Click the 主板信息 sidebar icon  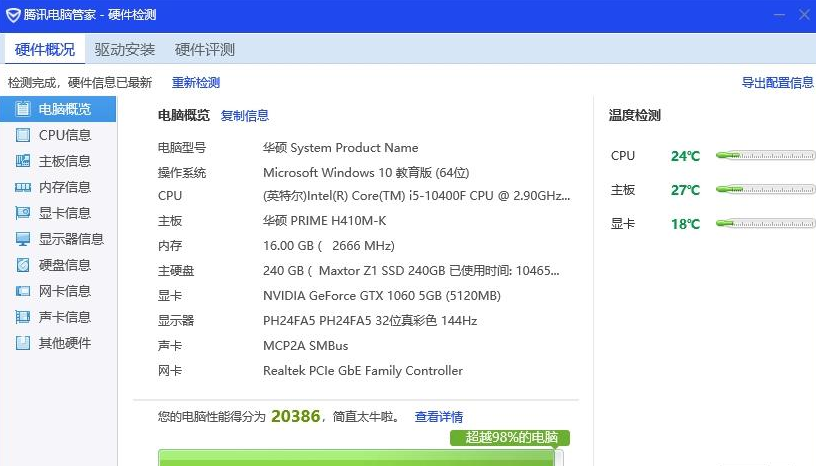coord(23,161)
